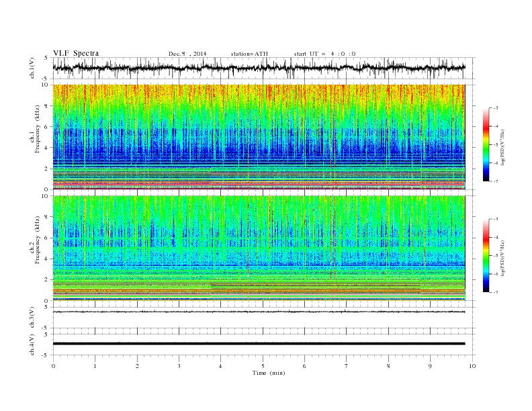This screenshot has height=411, width=532.
Task: Click the 'ch.1(V)' waveform axis label
Action: [x=32, y=68]
